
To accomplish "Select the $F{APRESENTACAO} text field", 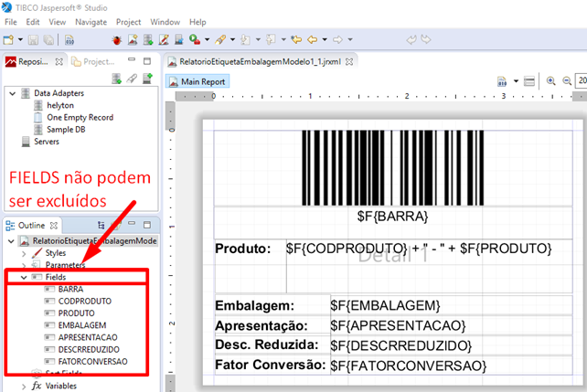I will [452, 325].
